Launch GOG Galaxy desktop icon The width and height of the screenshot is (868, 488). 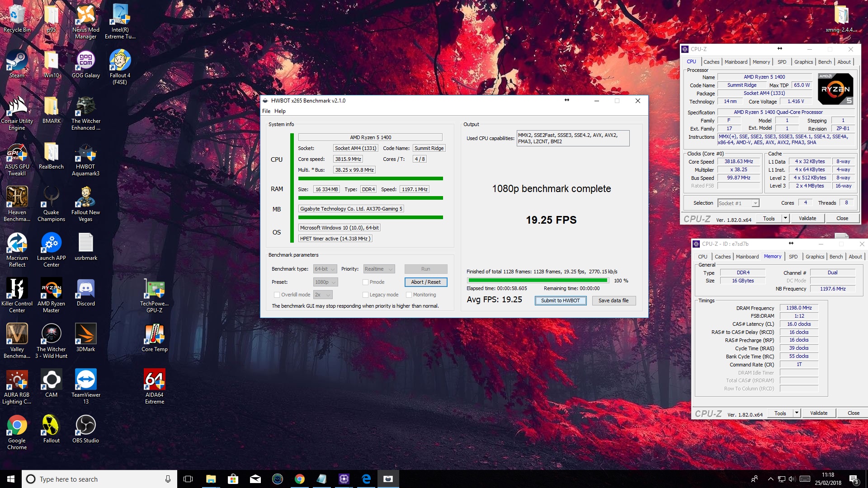[x=85, y=64]
